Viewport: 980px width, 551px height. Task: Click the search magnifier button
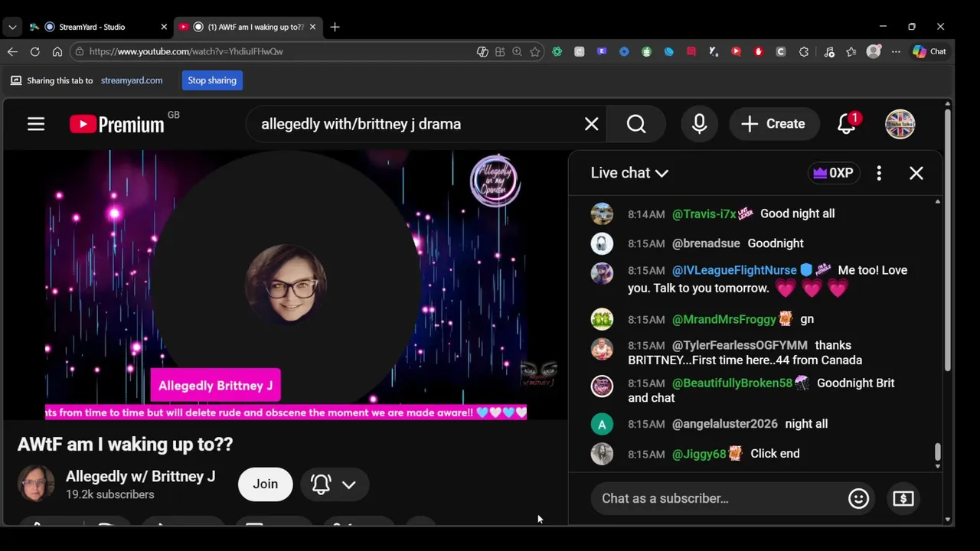click(x=636, y=124)
